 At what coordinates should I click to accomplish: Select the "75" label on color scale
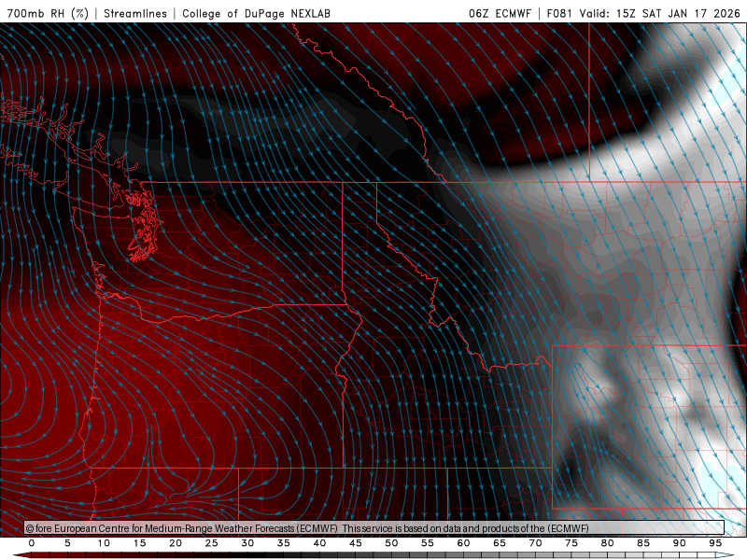pyautogui.click(x=571, y=543)
